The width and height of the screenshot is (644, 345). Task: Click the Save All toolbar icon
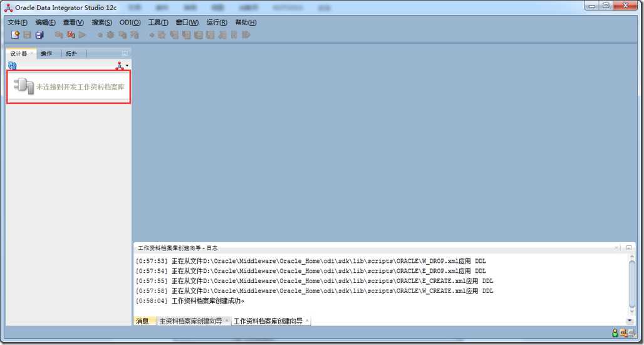click(x=39, y=35)
